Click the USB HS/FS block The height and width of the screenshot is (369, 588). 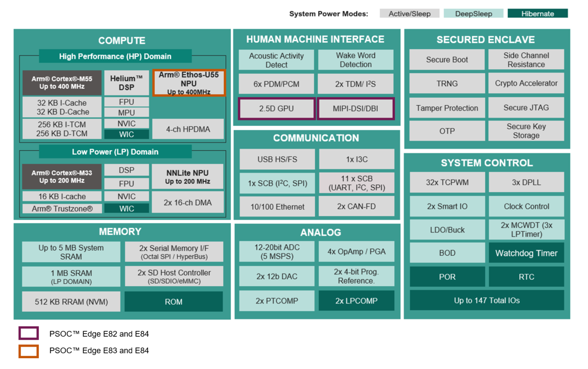click(277, 159)
